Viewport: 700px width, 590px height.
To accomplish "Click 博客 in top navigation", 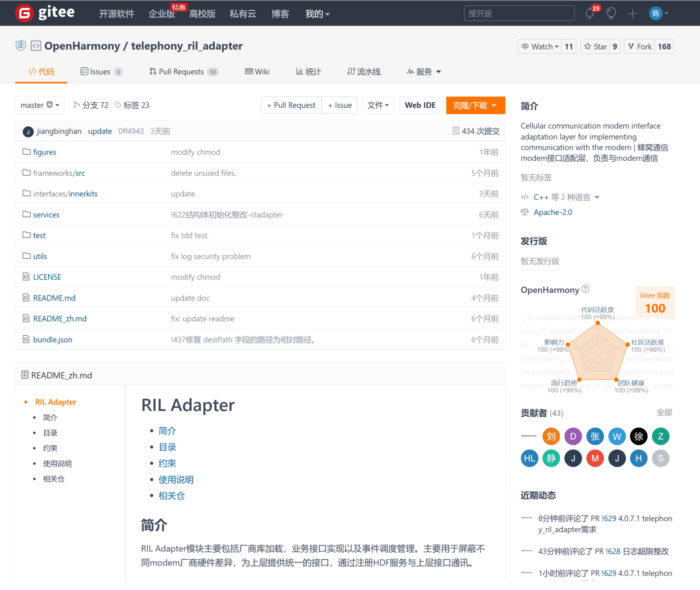I will tap(280, 14).
